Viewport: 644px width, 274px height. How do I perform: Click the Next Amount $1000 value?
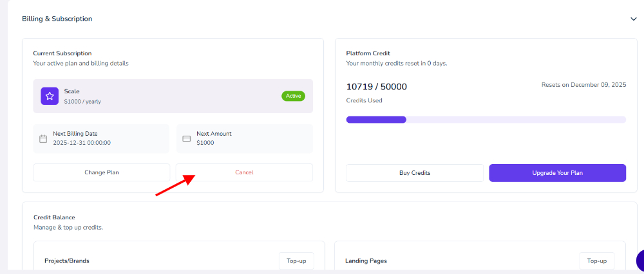pyautogui.click(x=205, y=143)
